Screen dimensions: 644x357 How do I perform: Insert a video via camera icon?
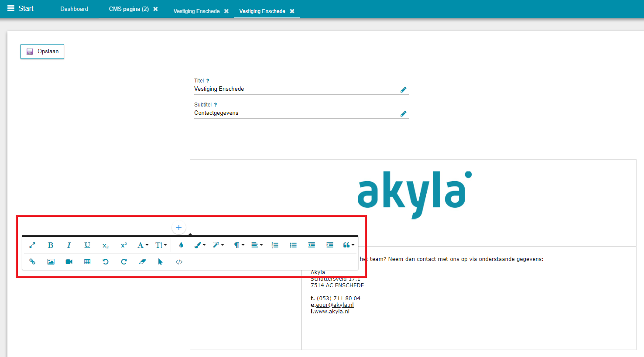(x=69, y=262)
